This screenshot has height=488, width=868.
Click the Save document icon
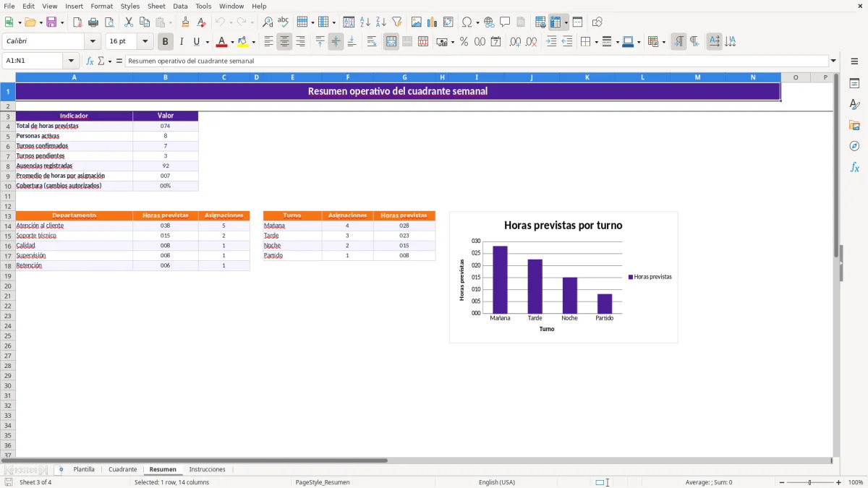coord(51,22)
